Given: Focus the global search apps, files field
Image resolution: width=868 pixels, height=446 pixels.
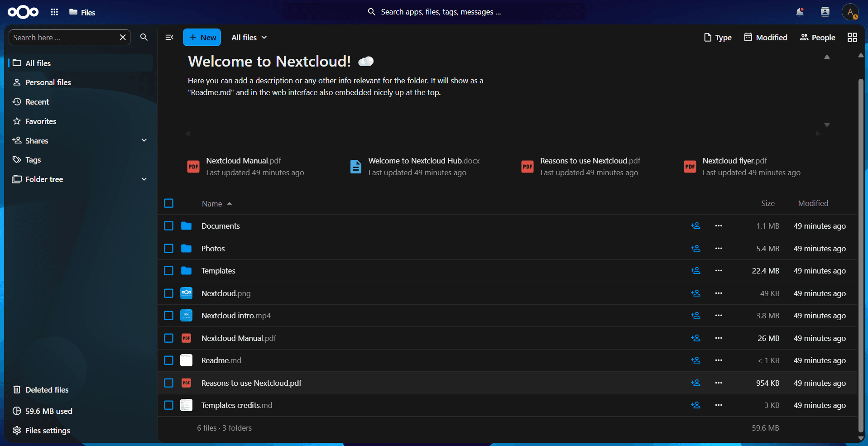Looking at the screenshot, I should [x=434, y=12].
